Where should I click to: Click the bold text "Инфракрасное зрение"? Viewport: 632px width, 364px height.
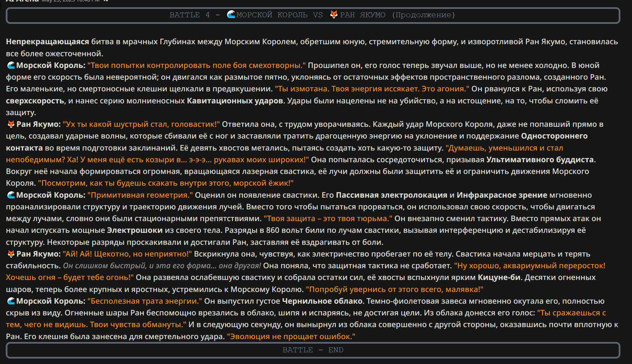click(x=502, y=195)
